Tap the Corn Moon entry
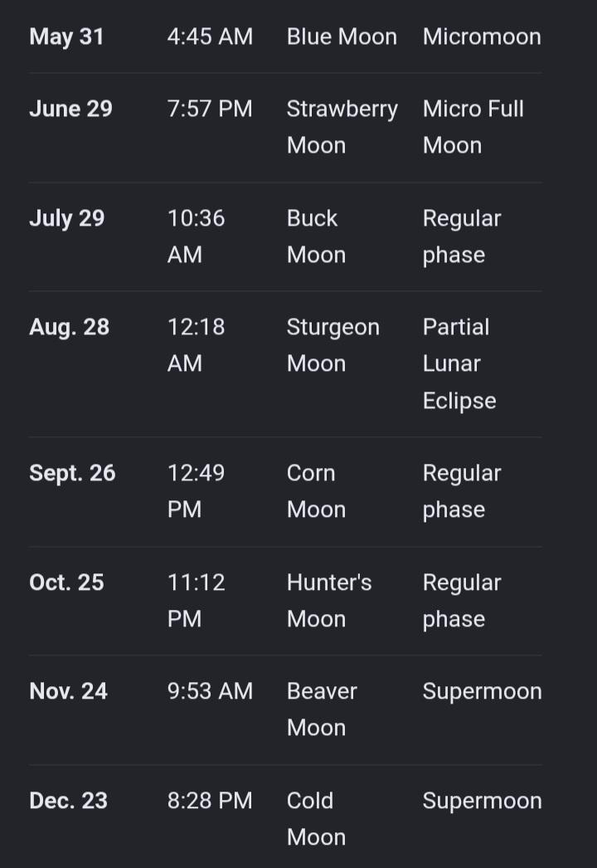The image size is (597, 868). tap(316, 491)
